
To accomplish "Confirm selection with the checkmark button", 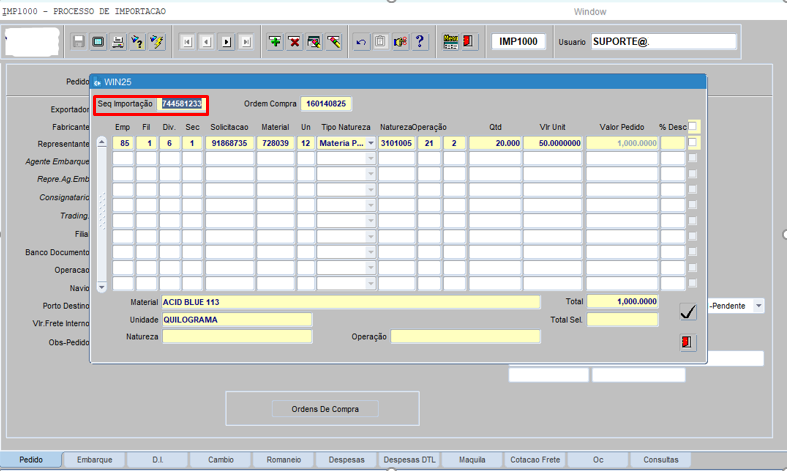I will [x=688, y=312].
